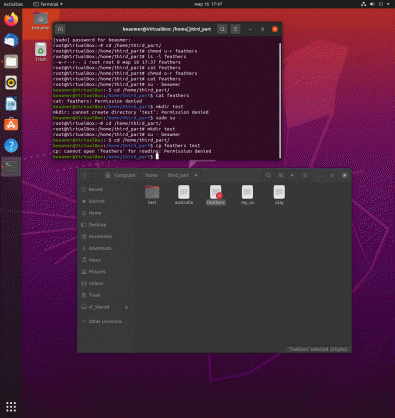The width and height of the screenshot is (395, 418).
Task: Launch Rhythmbox from the dock
Action: (11, 83)
